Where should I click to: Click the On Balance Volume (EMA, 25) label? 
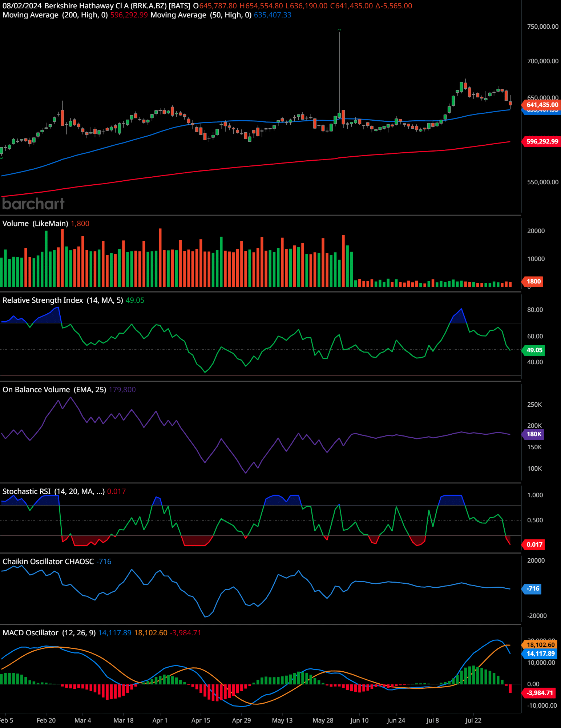(x=55, y=390)
